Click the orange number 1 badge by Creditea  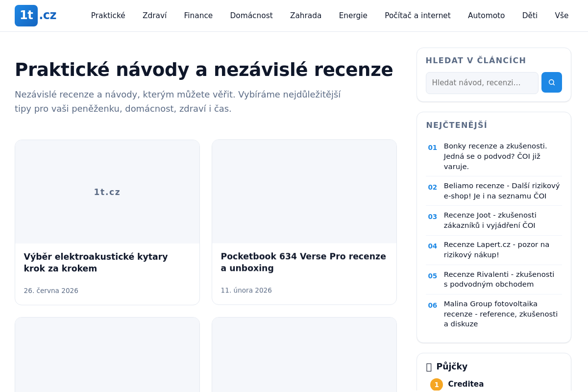[437, 385]
